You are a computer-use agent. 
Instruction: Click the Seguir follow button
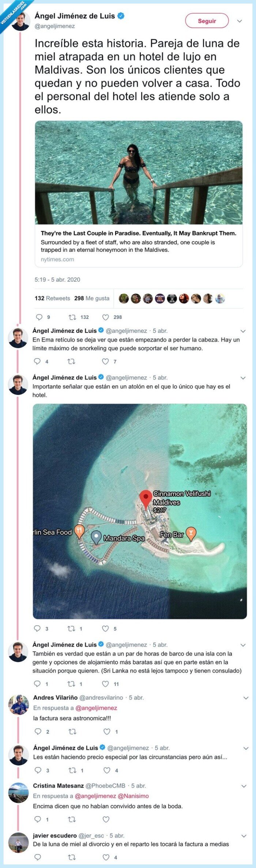click(207, 21)
